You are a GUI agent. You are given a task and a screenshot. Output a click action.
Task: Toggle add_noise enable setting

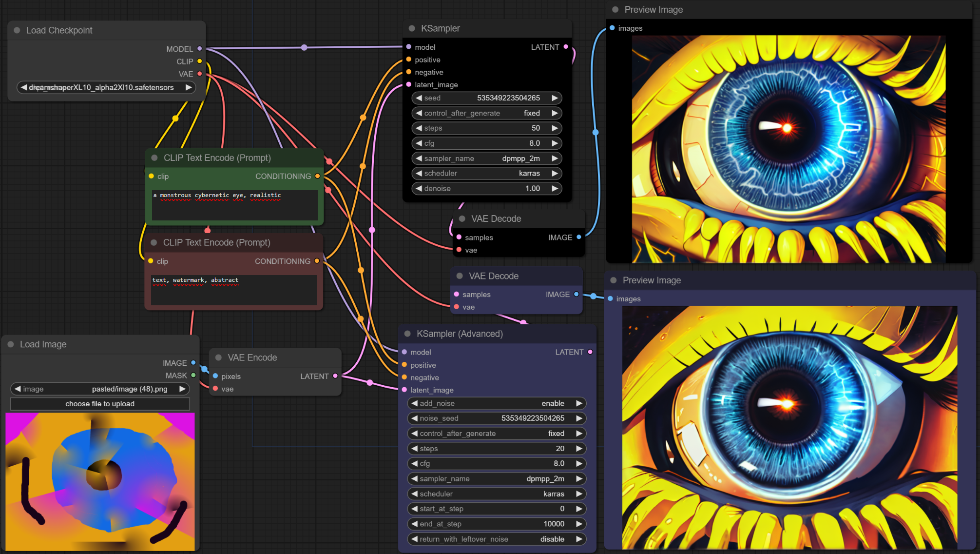(497, 403)
